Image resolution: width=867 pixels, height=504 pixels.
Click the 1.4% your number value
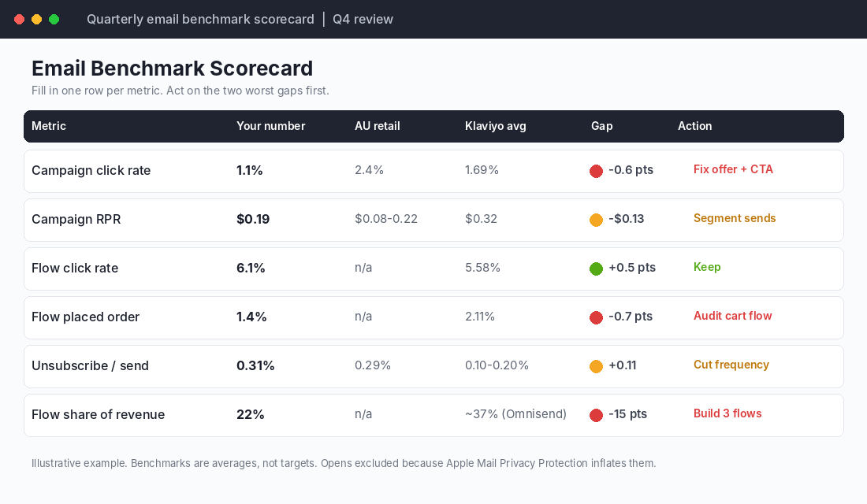tap(251, 317)
